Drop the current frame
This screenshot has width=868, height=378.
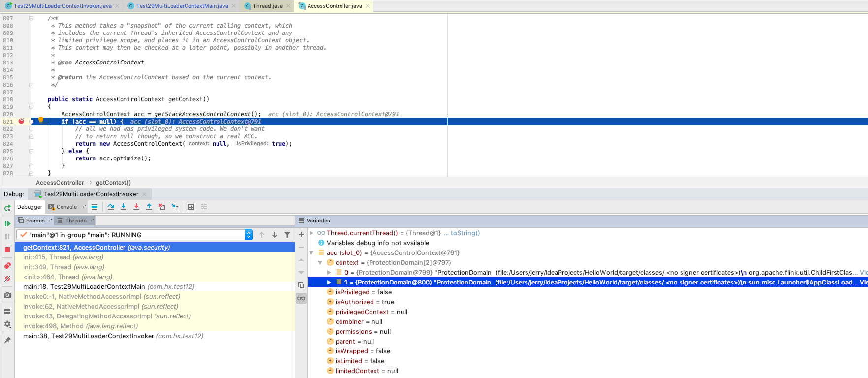[162, 207]
